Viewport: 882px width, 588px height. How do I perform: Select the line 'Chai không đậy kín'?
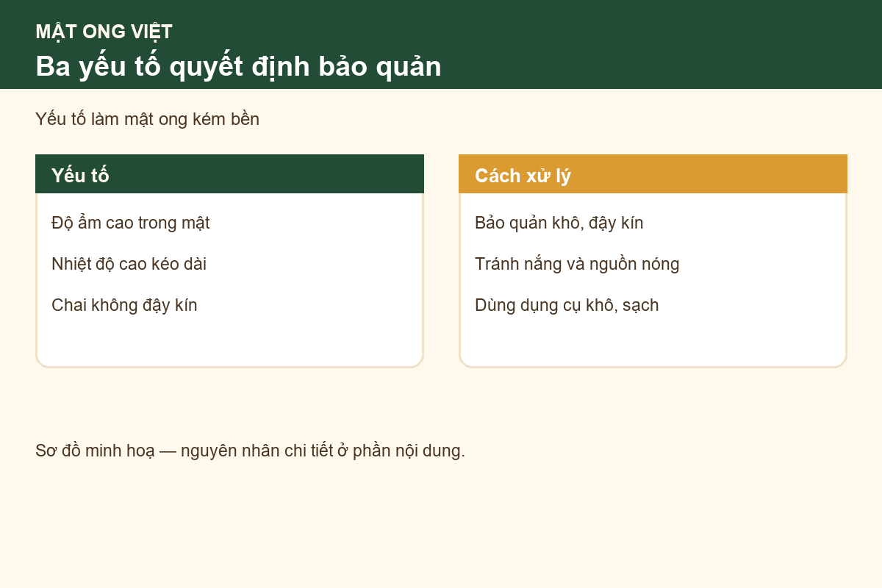click(124, 305)
